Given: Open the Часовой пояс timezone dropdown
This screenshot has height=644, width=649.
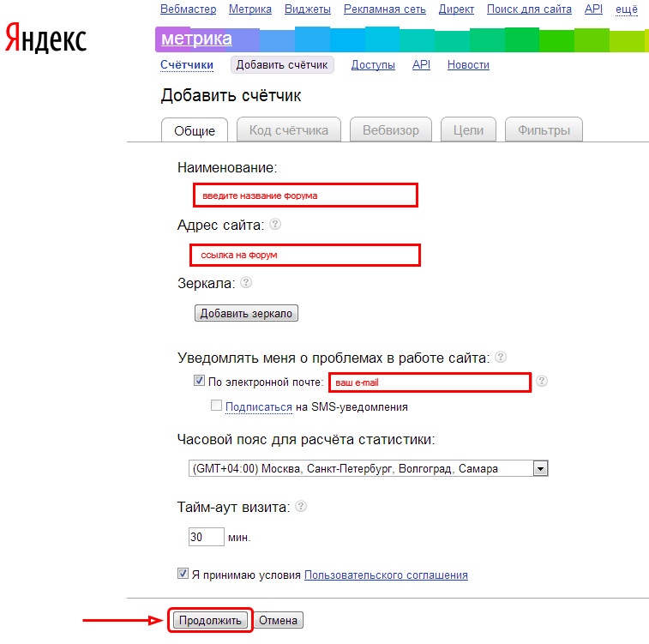Looking at the screenshot, I should [369, 468].
